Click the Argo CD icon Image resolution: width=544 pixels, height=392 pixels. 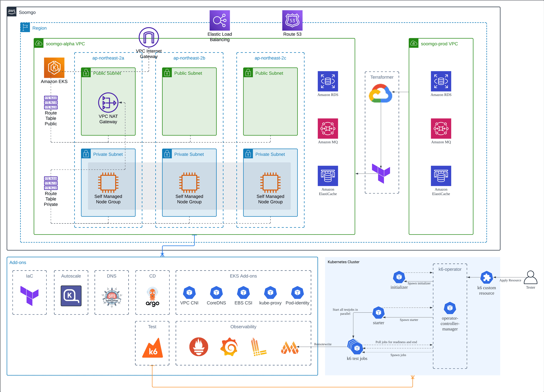point(152,297)
